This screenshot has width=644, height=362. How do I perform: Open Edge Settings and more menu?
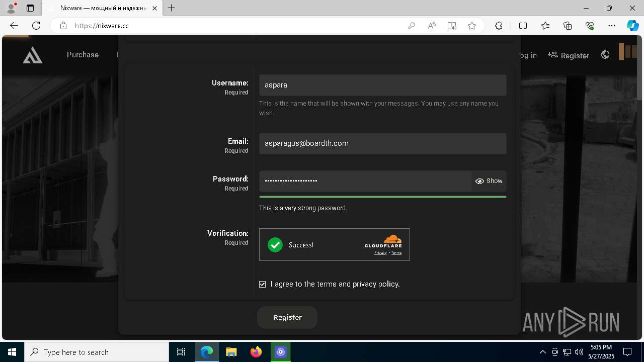coord(612,26)
